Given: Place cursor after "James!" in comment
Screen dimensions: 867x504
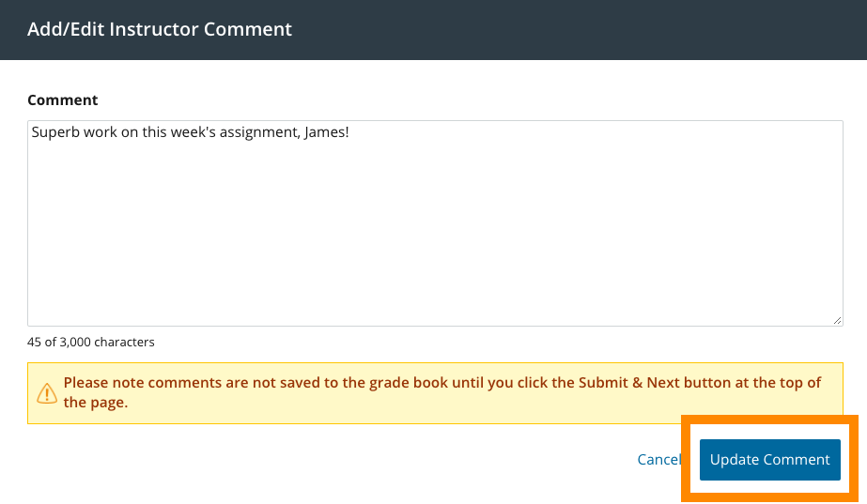Looking at the screenshot, I should click(x=349, y=132).
